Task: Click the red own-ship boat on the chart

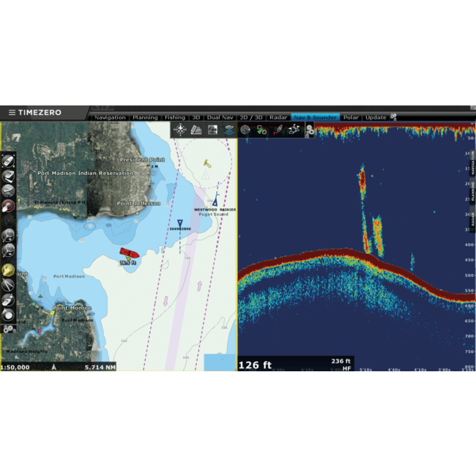Action: click(x=129, y=253)
